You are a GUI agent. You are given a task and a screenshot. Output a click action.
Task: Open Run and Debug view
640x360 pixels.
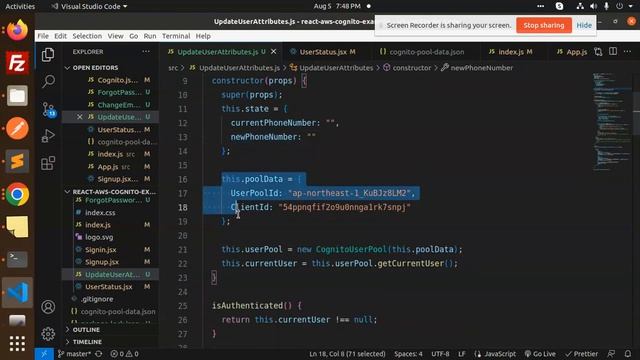pyautogui.click(x=48, y=136)
